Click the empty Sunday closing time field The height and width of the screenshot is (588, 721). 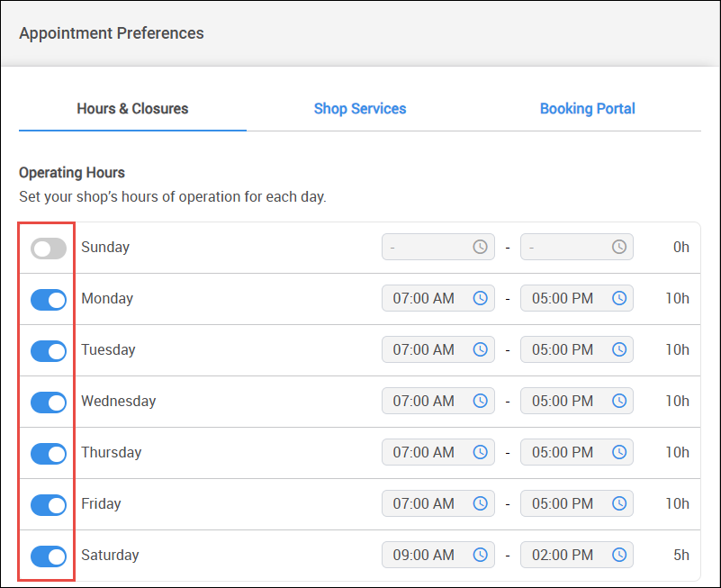click(577, 247)
